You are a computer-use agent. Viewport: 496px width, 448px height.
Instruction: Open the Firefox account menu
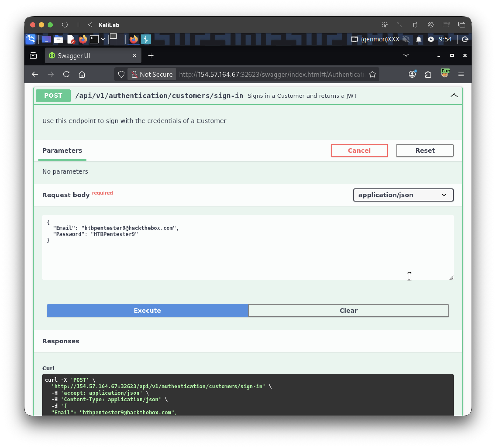pyautogui.click(x=412, y=74)
